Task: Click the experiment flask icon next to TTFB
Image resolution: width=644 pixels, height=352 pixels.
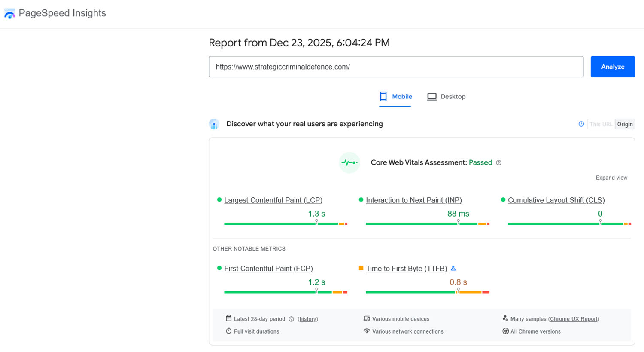Action: pos(453,268)
